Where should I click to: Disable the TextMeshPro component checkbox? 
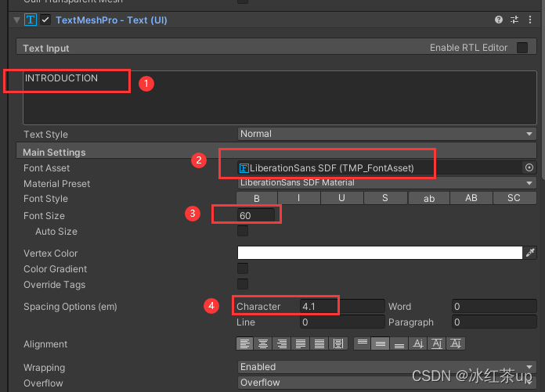45,20
